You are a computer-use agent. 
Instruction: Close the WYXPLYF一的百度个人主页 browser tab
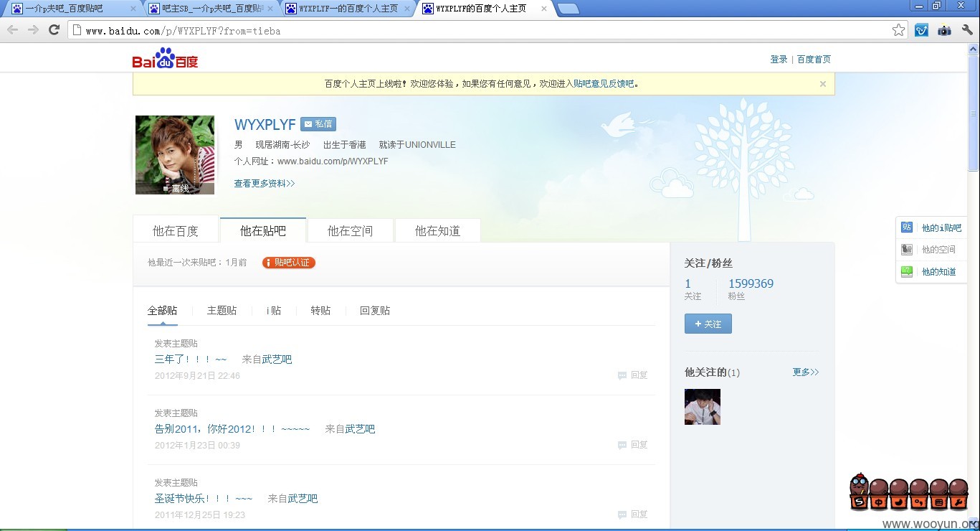coord(407,9)
